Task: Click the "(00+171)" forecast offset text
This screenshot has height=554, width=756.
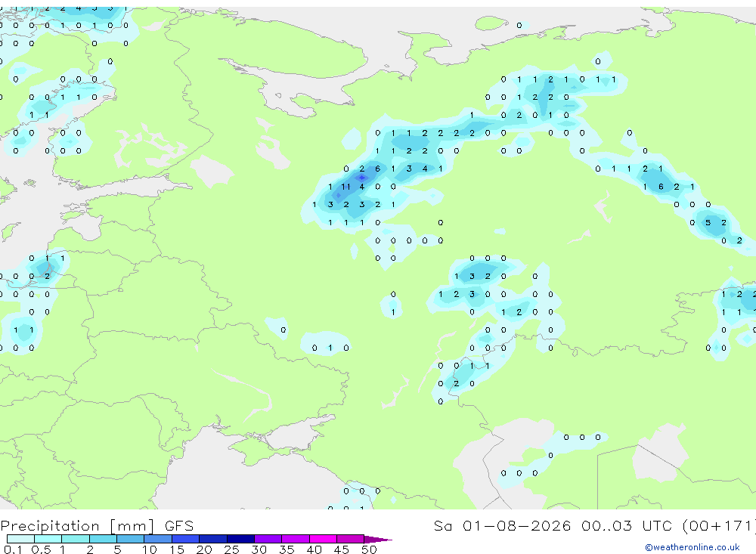Action: pos(719,525)
